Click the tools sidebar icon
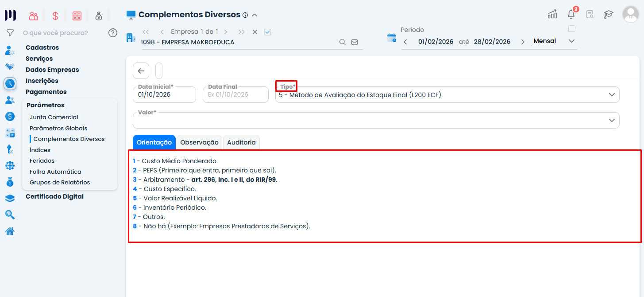This screenshot has width=644, height=297. pyautogui.click(x=10, y=149)
